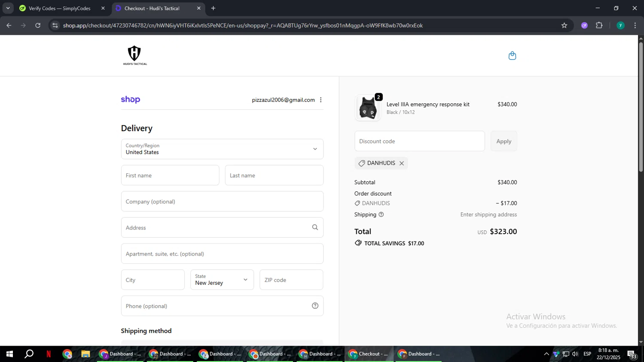Image resolution: width=644 pixels, height=362 pixels.
Task: Click the Company (optional) field
Action: pos(222,201)
